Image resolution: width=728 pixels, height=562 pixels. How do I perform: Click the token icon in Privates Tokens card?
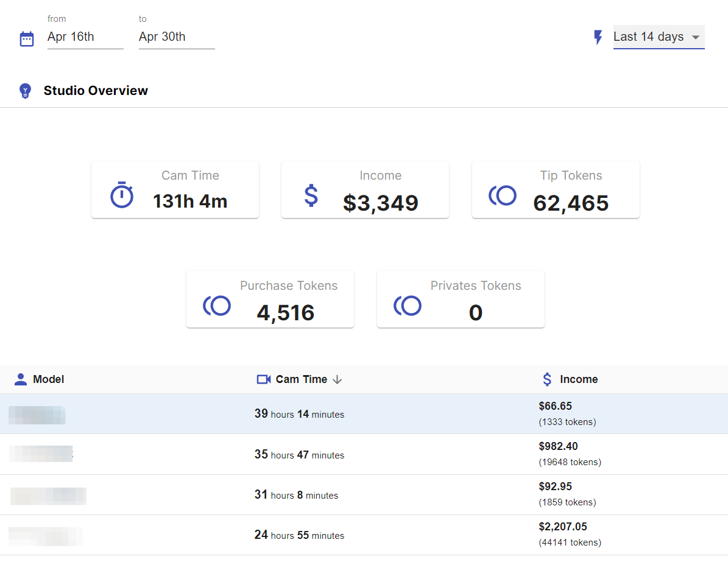408,305
